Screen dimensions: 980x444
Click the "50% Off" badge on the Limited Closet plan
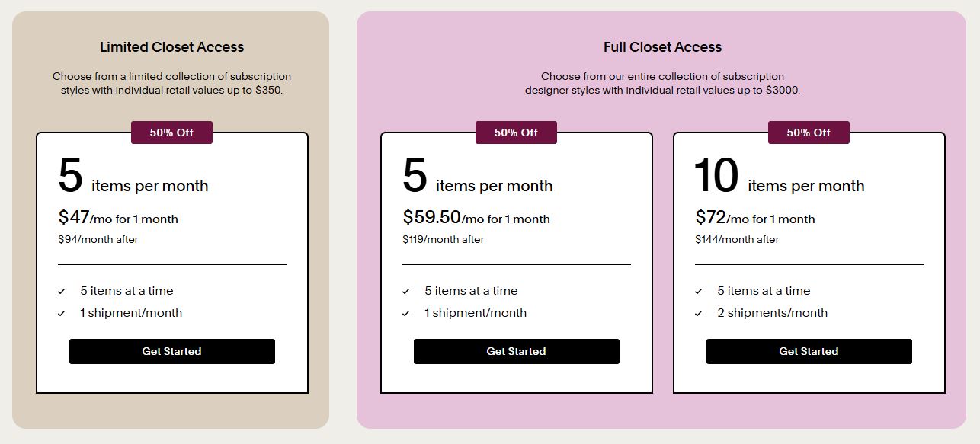coord(171,132)
